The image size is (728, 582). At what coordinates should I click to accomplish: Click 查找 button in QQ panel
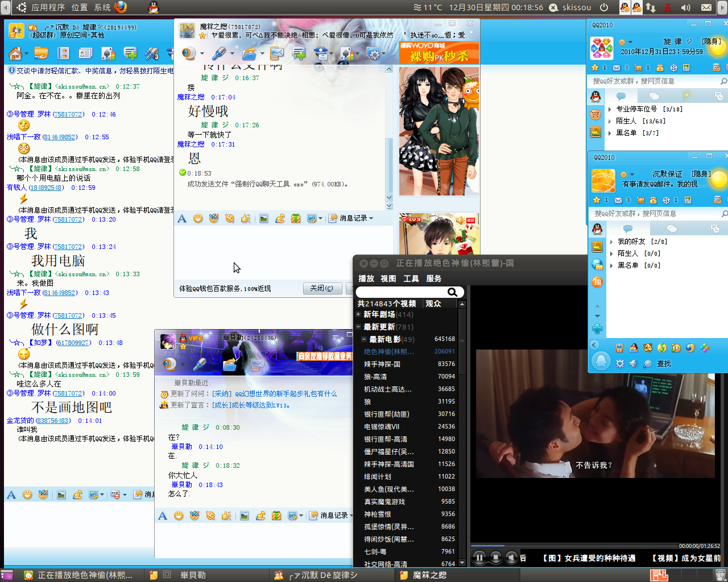click(x=658, y=364)
